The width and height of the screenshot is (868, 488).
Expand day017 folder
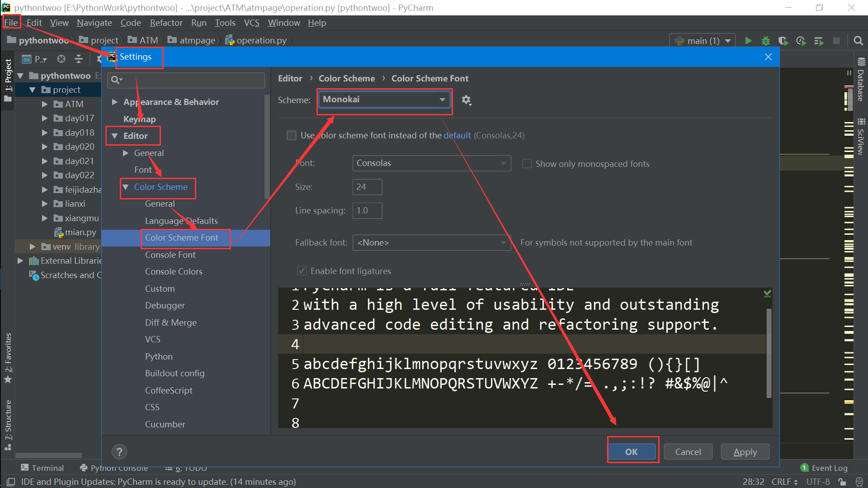(x=45, y=118)
